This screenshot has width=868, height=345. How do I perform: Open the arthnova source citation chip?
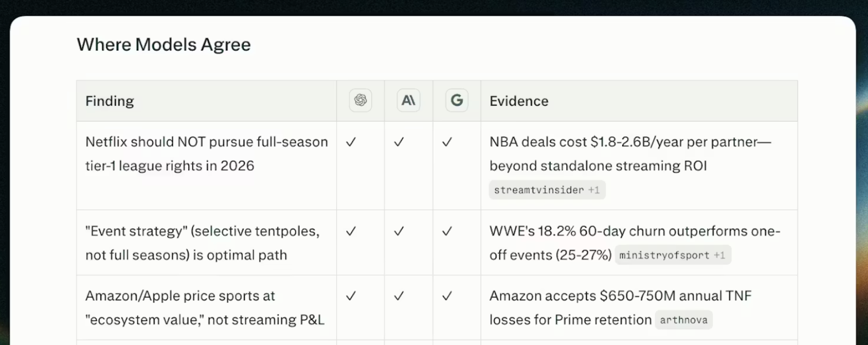pos(684,320)
